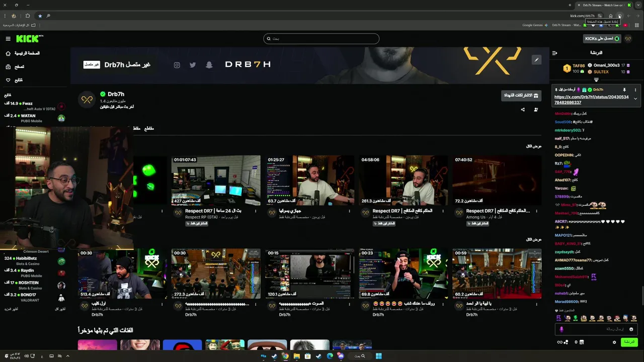Click the KICK logo
This screenshot has width=644, height=362.
[30, 39]
